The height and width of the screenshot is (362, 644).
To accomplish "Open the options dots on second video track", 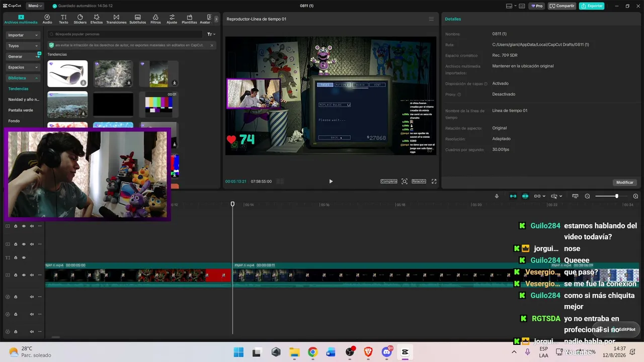I will pyautogui.click(x=40, y=244).
